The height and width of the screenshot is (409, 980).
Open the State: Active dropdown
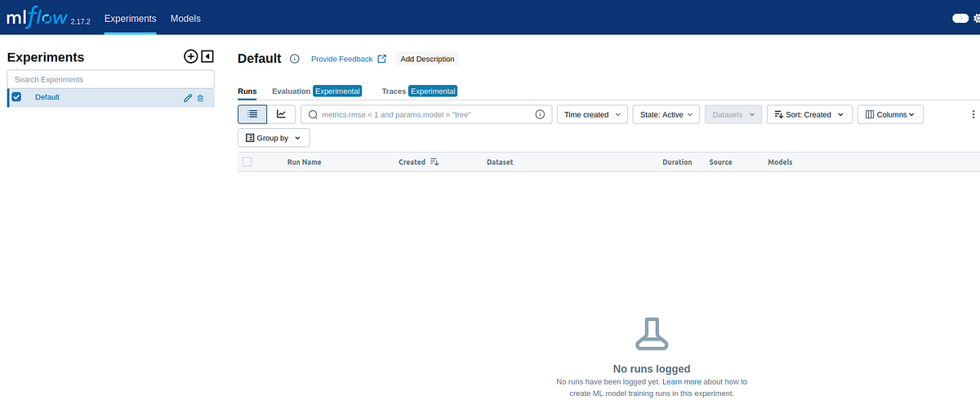666,114
